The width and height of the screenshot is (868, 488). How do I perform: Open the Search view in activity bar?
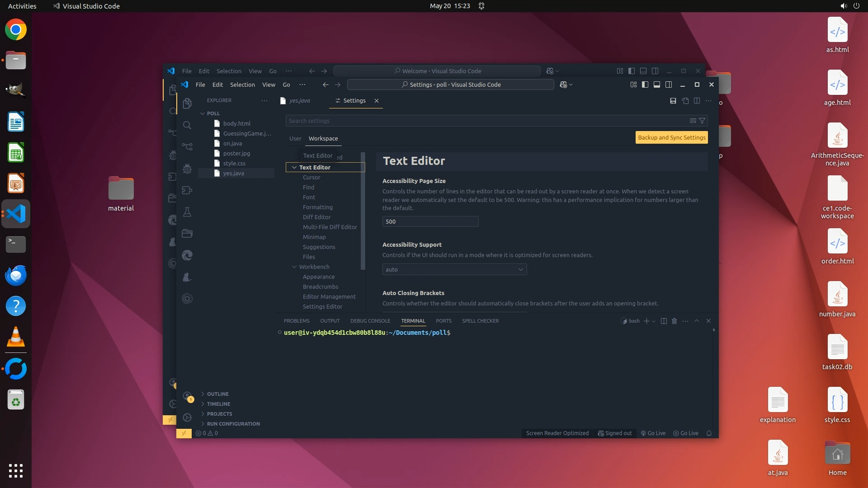187,125
